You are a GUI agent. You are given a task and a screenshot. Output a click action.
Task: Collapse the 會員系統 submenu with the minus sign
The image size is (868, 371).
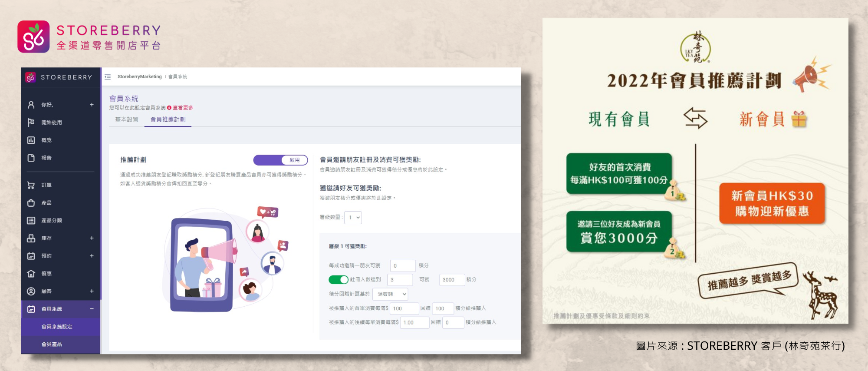[92, 309]
